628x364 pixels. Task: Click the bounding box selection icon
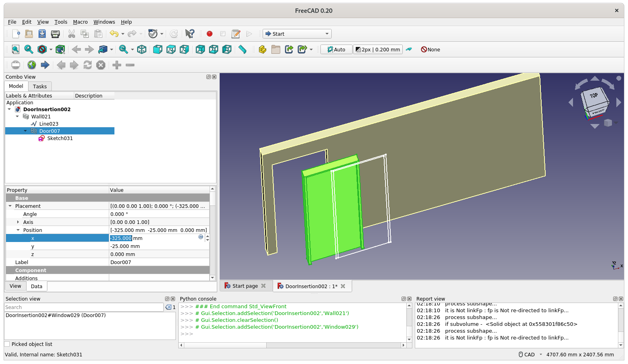[x=60, y=49]
